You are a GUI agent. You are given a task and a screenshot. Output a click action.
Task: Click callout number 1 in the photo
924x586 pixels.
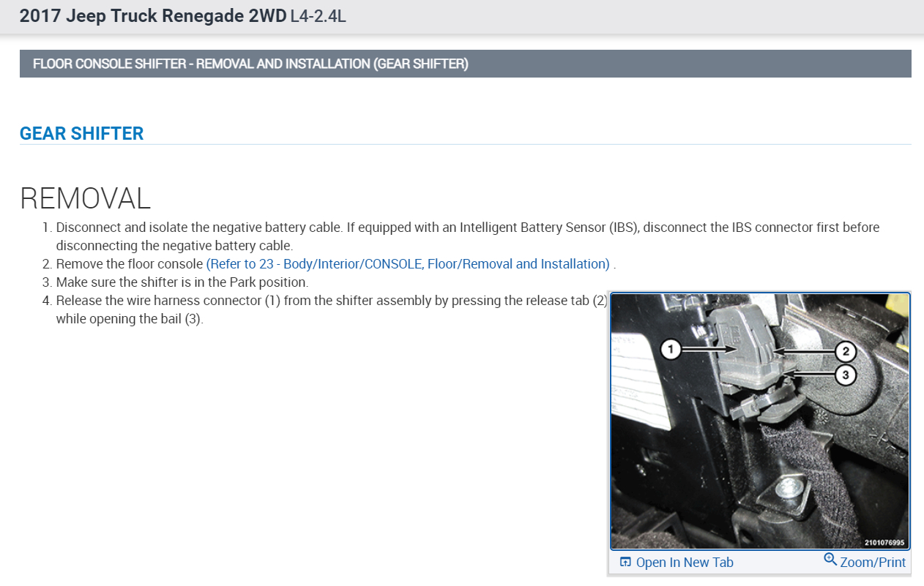(x=670, y=350)
